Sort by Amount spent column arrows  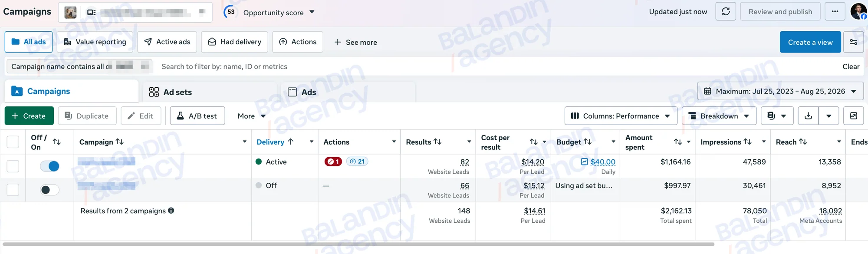tap(678, 142)
